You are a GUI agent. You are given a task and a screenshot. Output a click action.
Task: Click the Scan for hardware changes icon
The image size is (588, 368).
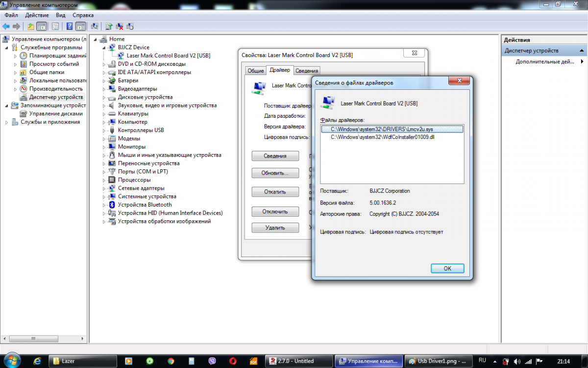(x=95, y=26)
